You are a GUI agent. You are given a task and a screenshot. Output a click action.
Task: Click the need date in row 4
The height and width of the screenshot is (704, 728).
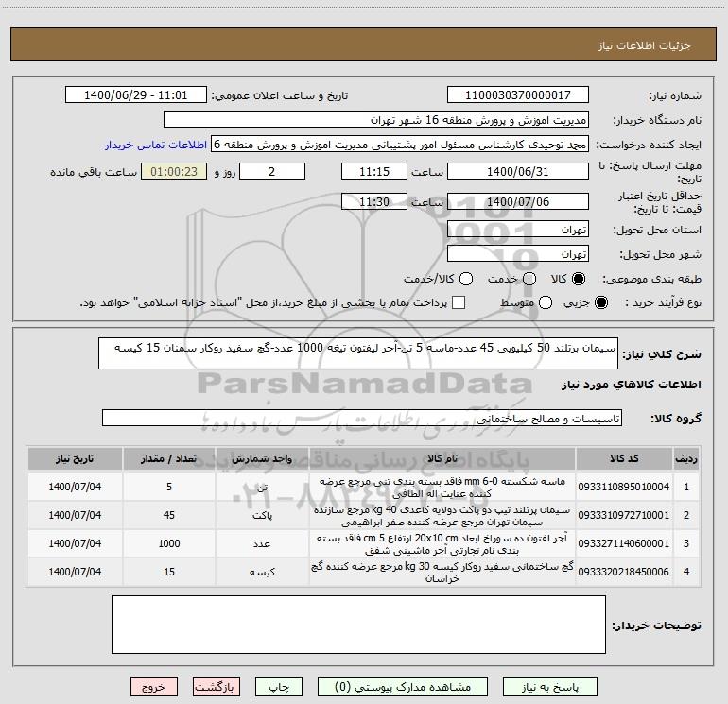coord(75,572)
